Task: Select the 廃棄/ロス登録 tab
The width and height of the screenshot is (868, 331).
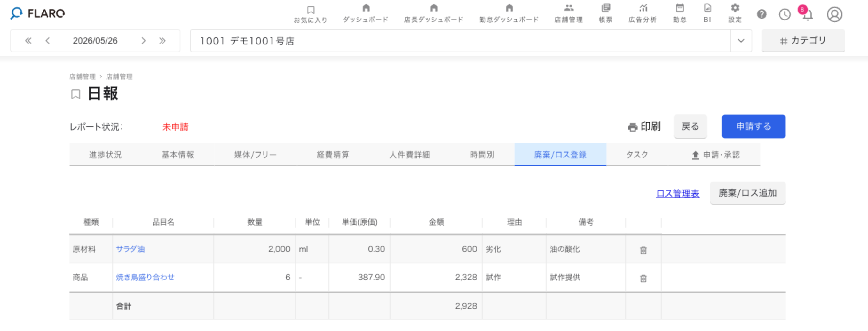Action: pos(560,155)
